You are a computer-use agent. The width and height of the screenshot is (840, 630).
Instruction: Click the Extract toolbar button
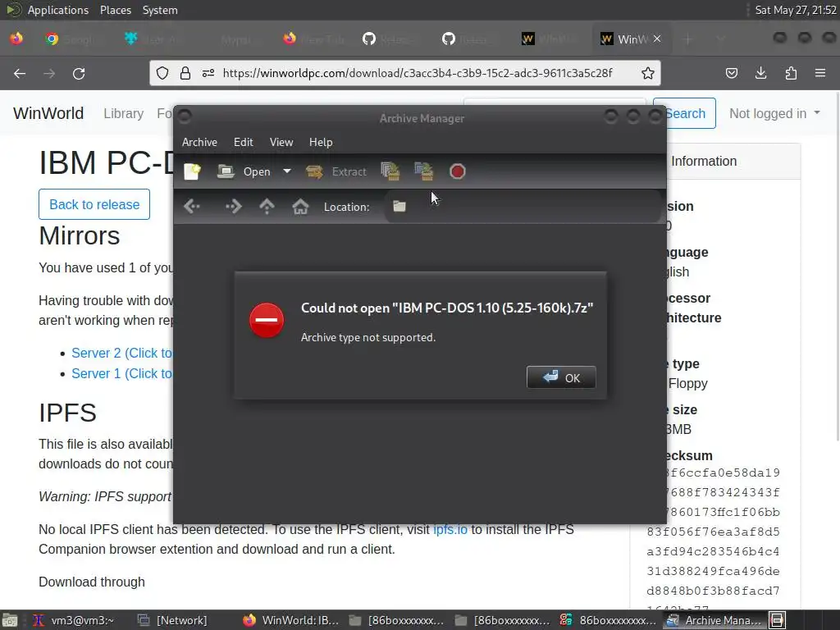[336, 171]
